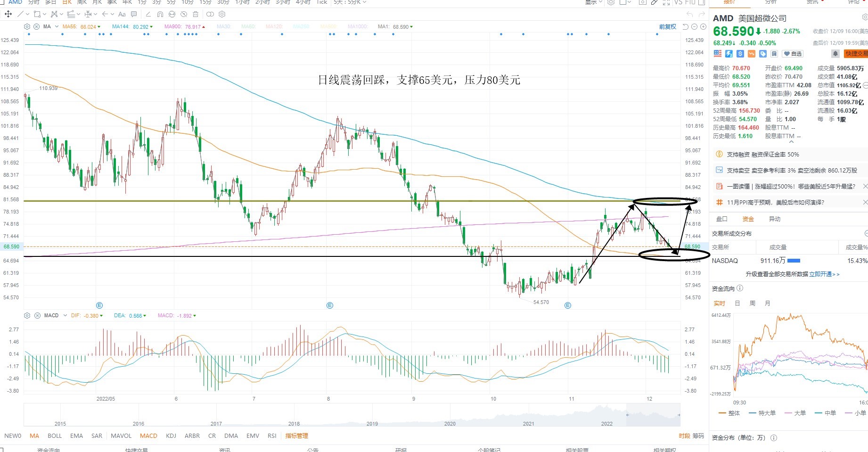
Task: Click the 快捷交易 quick trade button
Action: 856,53
